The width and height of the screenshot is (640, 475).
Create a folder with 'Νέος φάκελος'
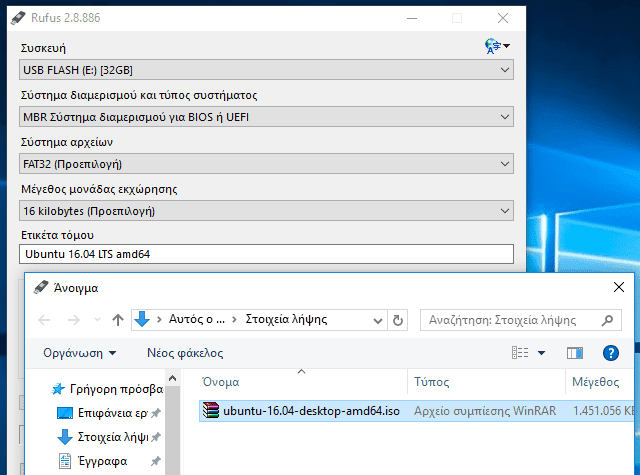(185, 353)
